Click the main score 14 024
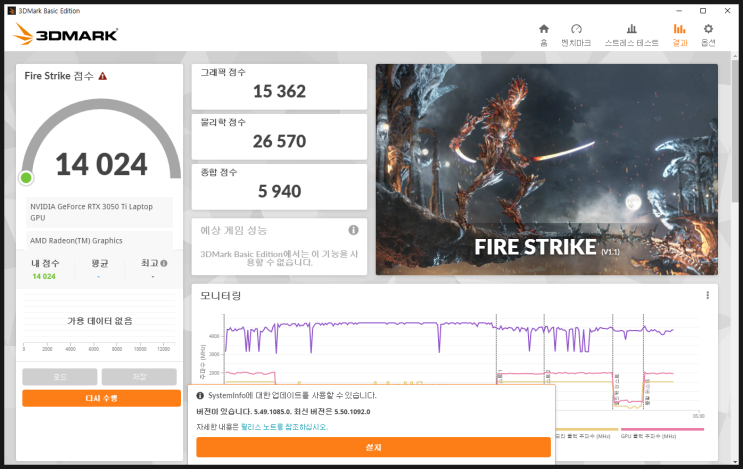This screenshot has width=743, height=469. pos(101,164)
